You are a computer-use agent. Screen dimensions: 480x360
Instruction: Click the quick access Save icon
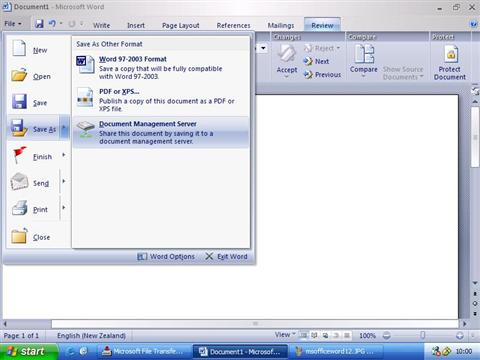point(39,24)
